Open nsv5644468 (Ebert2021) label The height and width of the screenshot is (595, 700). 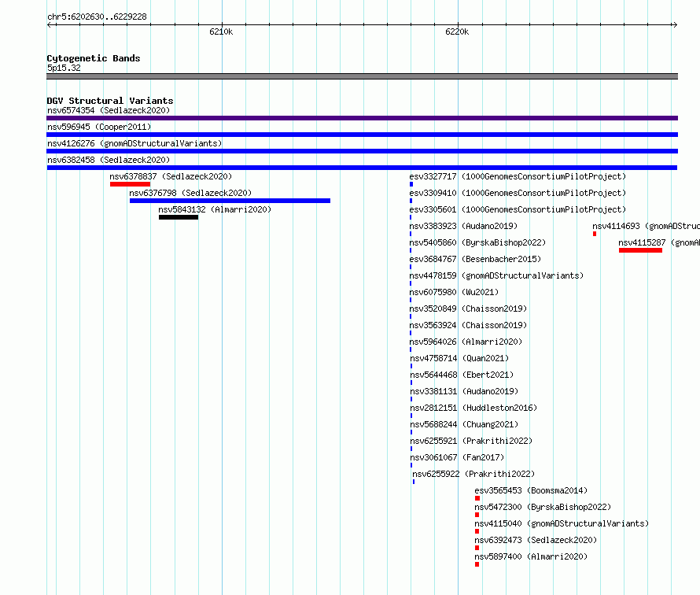tap(462, 375)
